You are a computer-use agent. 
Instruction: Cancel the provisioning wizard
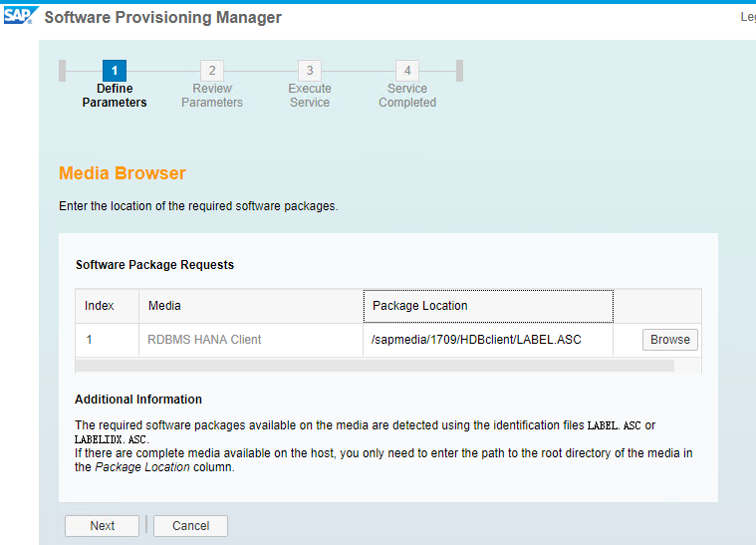[x=190, y=526]
